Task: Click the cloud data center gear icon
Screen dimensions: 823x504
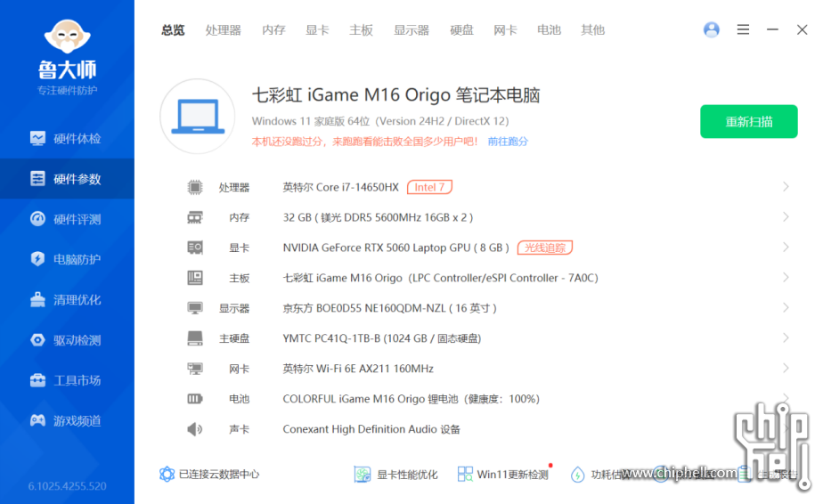Action: pyautogui.click(x=167, y=474)
